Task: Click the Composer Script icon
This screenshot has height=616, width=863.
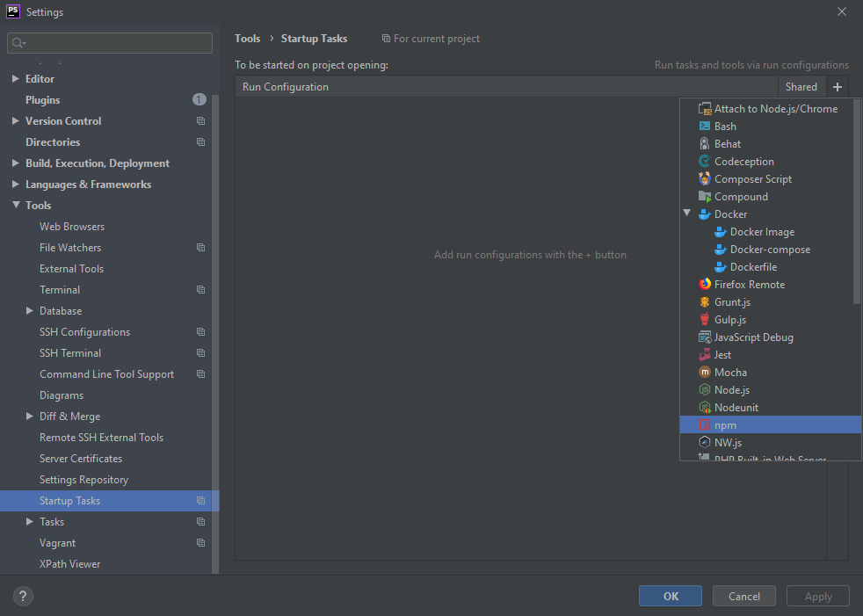Action: pos(705,179)
